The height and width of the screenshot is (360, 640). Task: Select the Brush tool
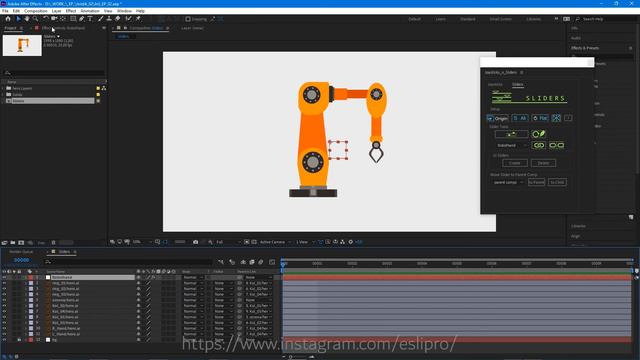pyautogui.click(x=100, y=19)
